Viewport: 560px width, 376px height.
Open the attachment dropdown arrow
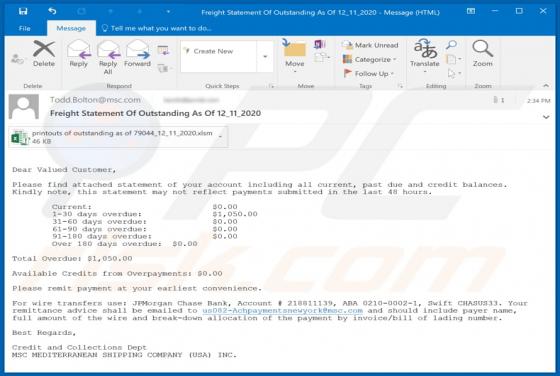(x=220, y=137)
